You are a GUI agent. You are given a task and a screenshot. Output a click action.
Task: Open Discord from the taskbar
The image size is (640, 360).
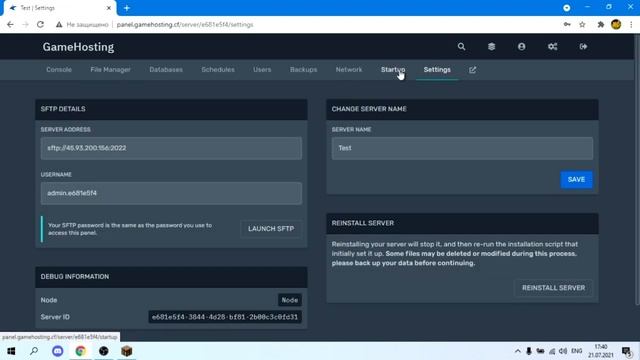tap(58, 351)
